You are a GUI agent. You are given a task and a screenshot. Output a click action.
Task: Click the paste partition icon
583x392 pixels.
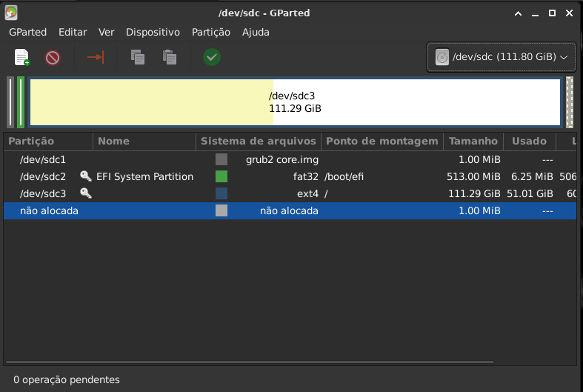pos(170,57)
